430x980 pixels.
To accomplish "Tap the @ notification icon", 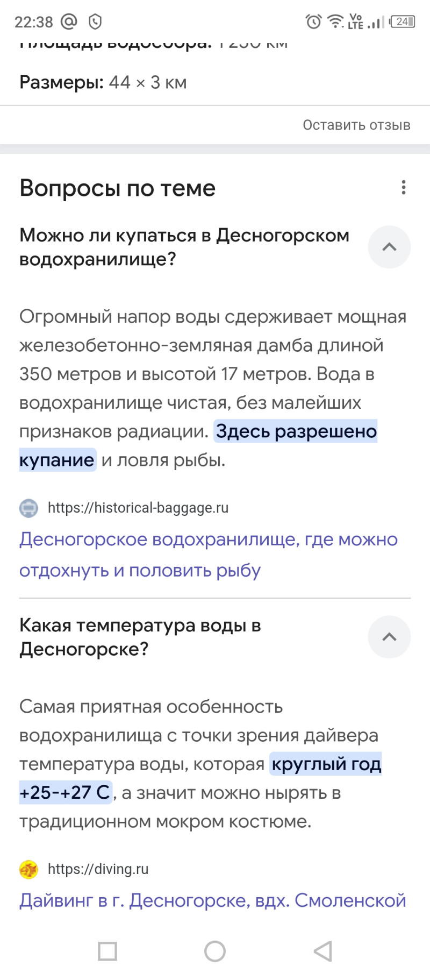I will pos(69,22).
